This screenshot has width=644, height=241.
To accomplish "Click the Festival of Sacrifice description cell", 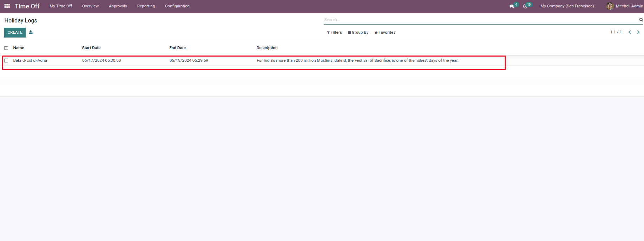I will [357, 60].
